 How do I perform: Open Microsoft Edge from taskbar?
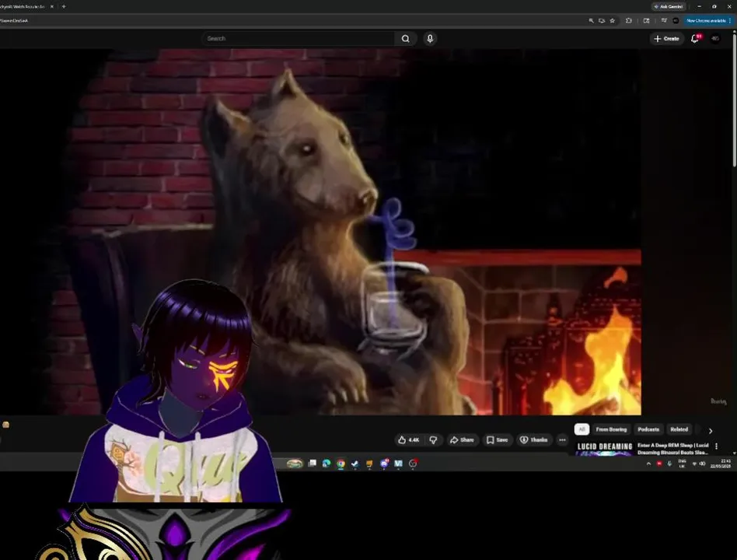click(x=327, y=464)
